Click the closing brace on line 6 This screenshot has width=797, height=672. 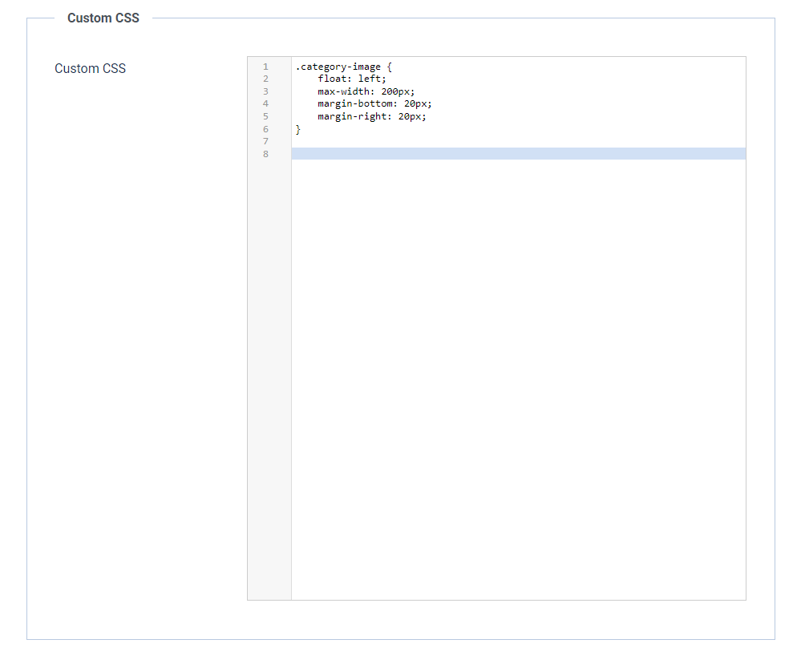298,129
